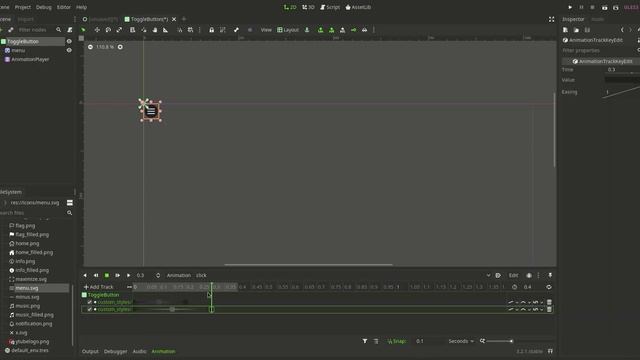Click Add Track button

coord(98,287)
